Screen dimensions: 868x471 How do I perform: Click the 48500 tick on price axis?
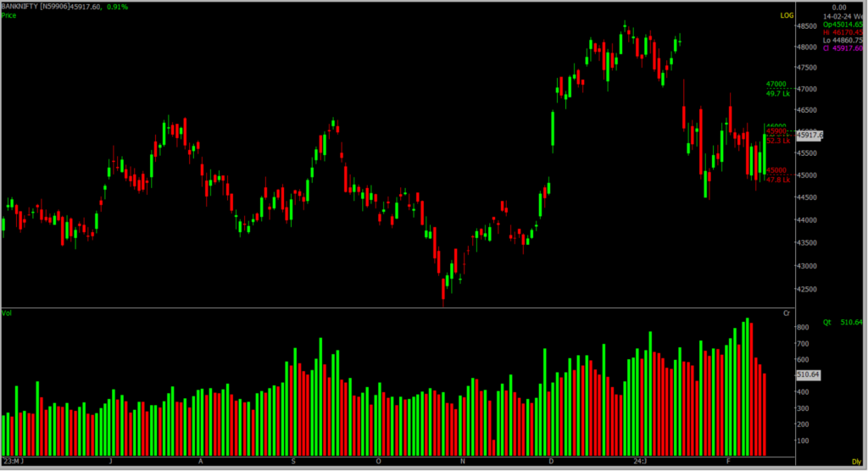pyautogui.click(x=806, y=25)
